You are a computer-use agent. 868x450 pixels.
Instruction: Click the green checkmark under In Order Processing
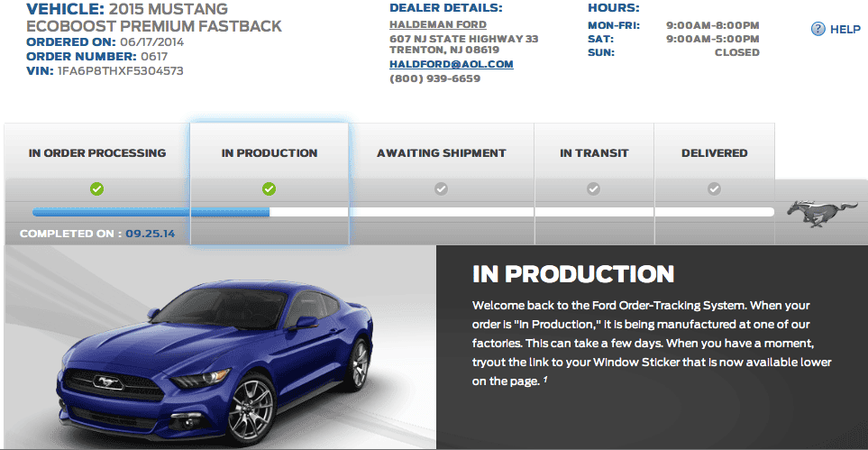tap(96, 189)
